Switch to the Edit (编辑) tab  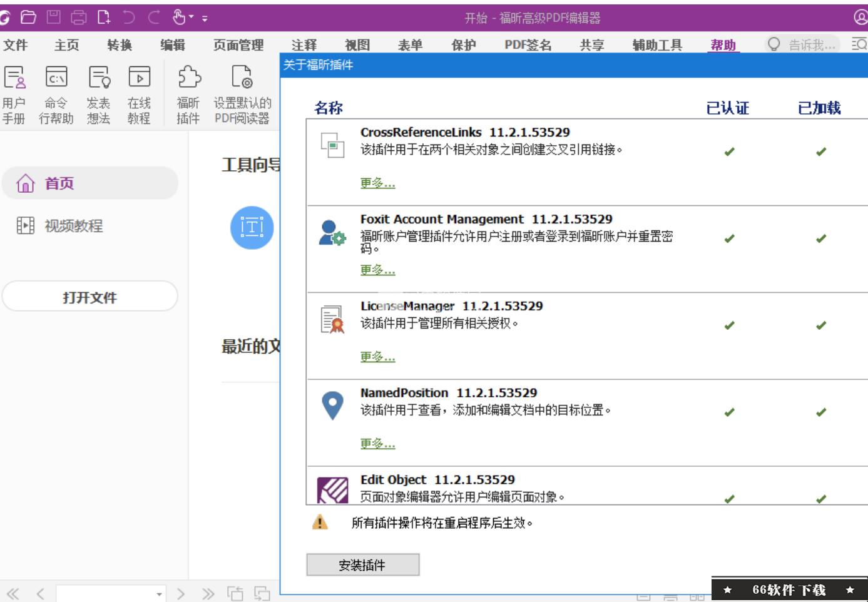[173, 45]
